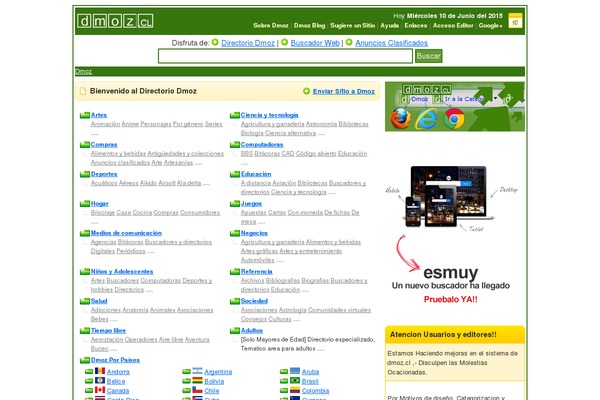Click folder icon beside Medios de comunicación
This screenshot has width=600, height=400.
pyautogui.click(x=85, y=233)
